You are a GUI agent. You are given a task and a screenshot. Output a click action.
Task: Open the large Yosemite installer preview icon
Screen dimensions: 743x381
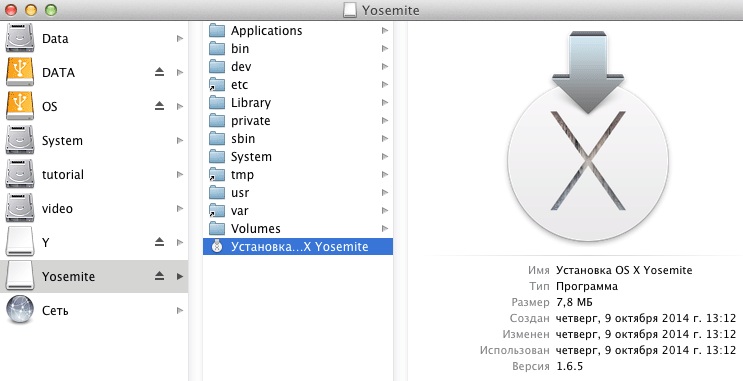(x=588, y=136)
